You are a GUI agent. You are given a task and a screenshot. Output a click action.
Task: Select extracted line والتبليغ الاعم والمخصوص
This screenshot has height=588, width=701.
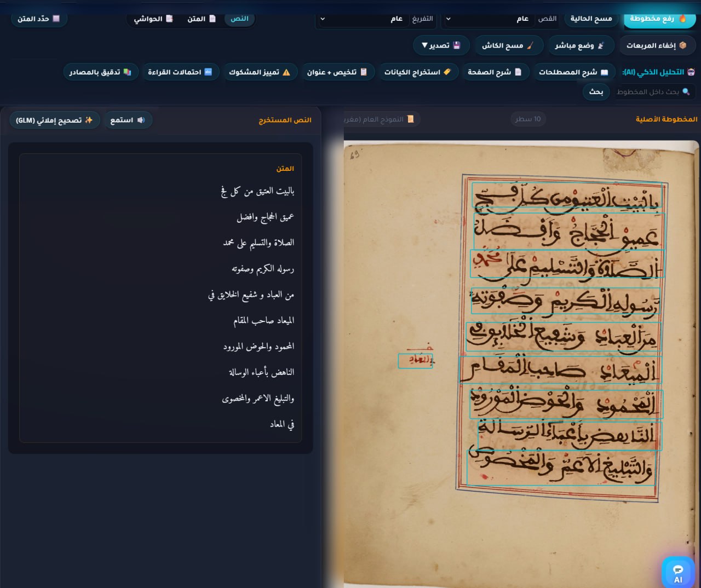[x=258, y=398]
